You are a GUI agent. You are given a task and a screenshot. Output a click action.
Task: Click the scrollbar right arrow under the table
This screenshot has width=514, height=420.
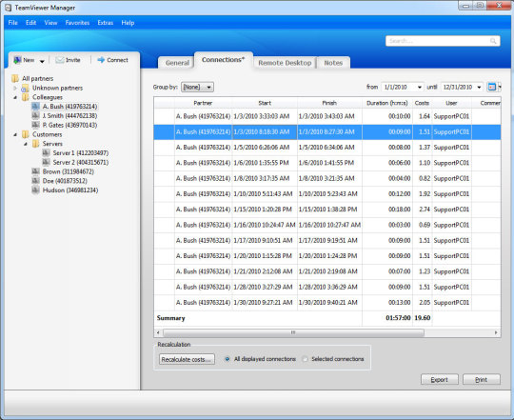[496, 332]
